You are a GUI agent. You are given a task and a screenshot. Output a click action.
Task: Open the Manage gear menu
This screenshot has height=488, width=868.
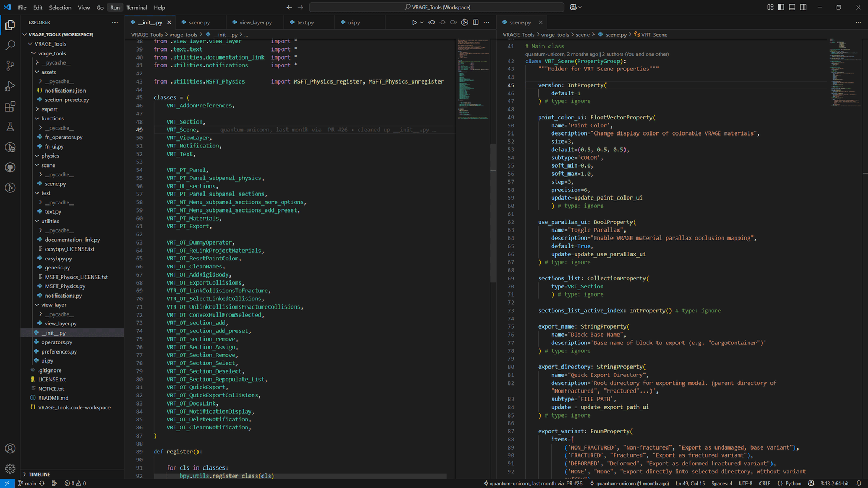pyautogui.click(x=10, y=469)
